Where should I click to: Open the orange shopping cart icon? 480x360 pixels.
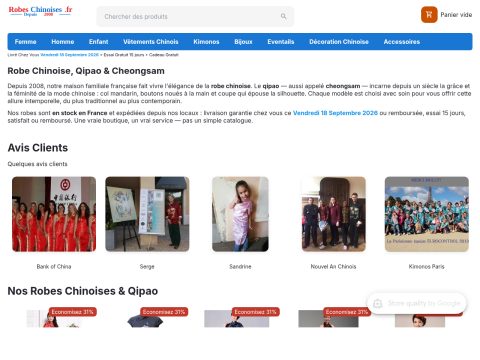[x=429, y=15]
